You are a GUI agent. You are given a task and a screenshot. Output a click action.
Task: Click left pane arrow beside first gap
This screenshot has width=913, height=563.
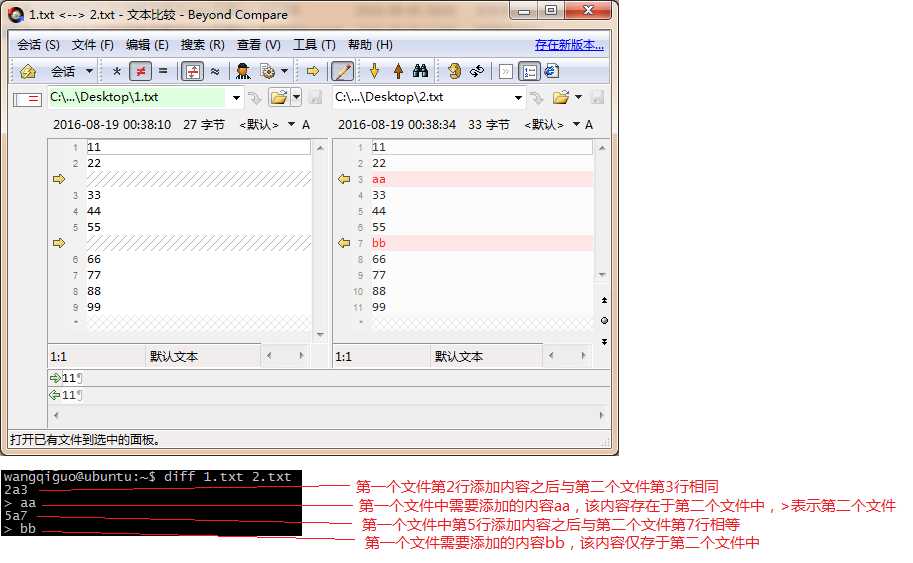pyautogui.click(x=59, y=179)
